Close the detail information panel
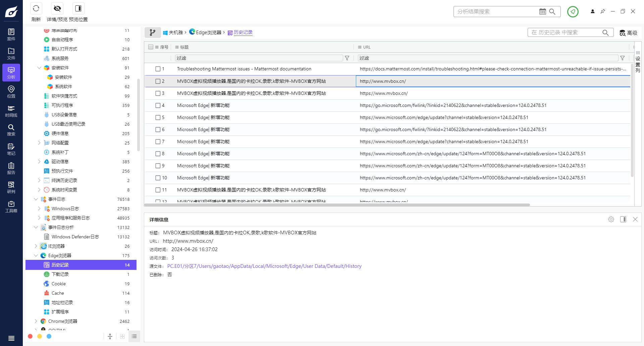Viewport: 644px width, 346px height. point(635,219)
